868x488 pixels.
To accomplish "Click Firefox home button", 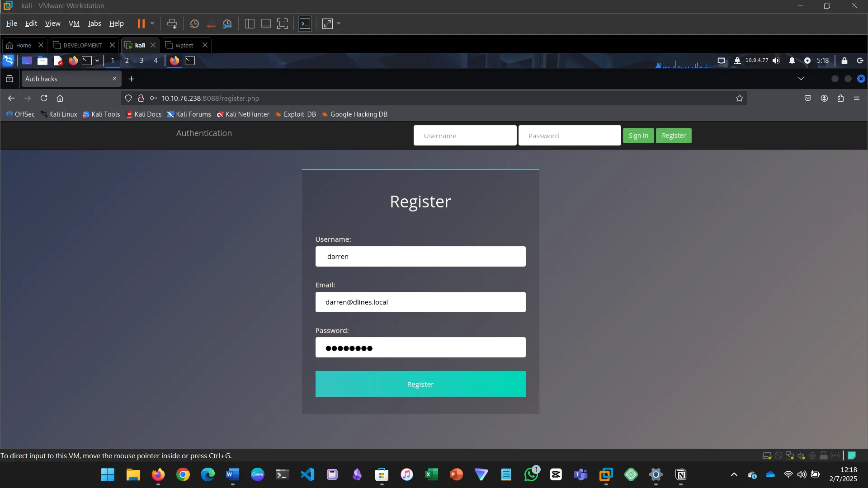I will (60, 98).
